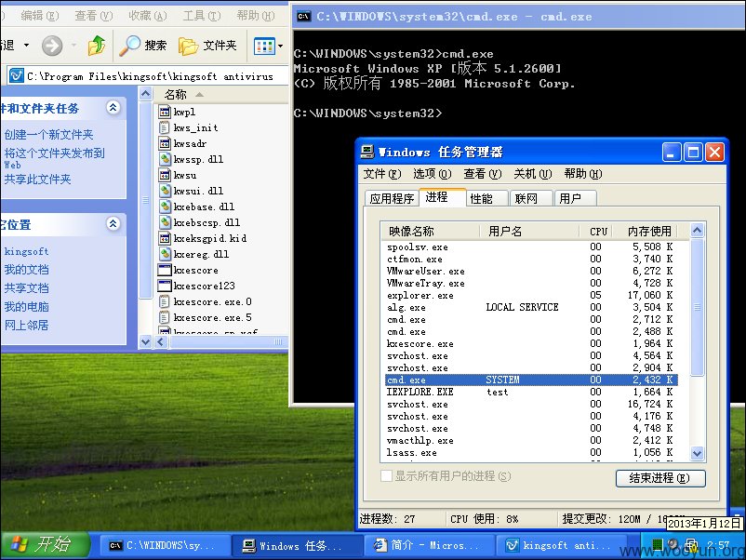Click the End Process (结束进程) button
The height and width of the screenshot is (560, 746).
tap(660, 478)
